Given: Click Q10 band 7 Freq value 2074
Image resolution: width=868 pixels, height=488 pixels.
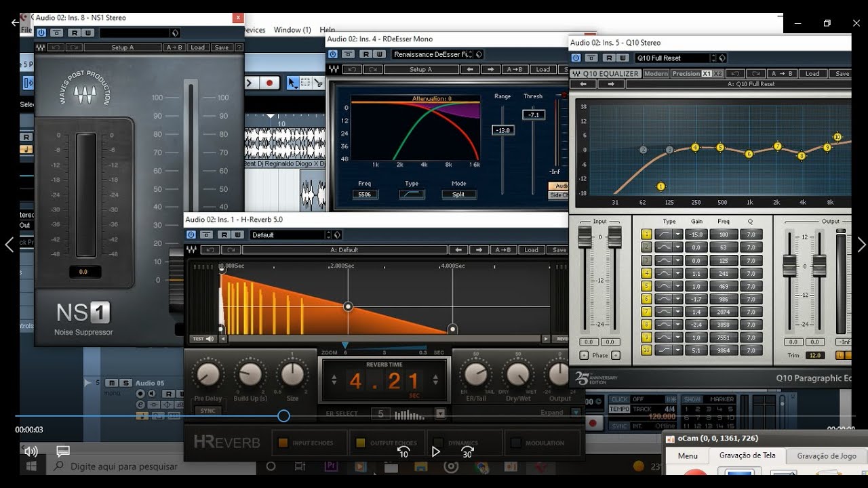Looking at the screenshot, I should (x=724, y=312).
